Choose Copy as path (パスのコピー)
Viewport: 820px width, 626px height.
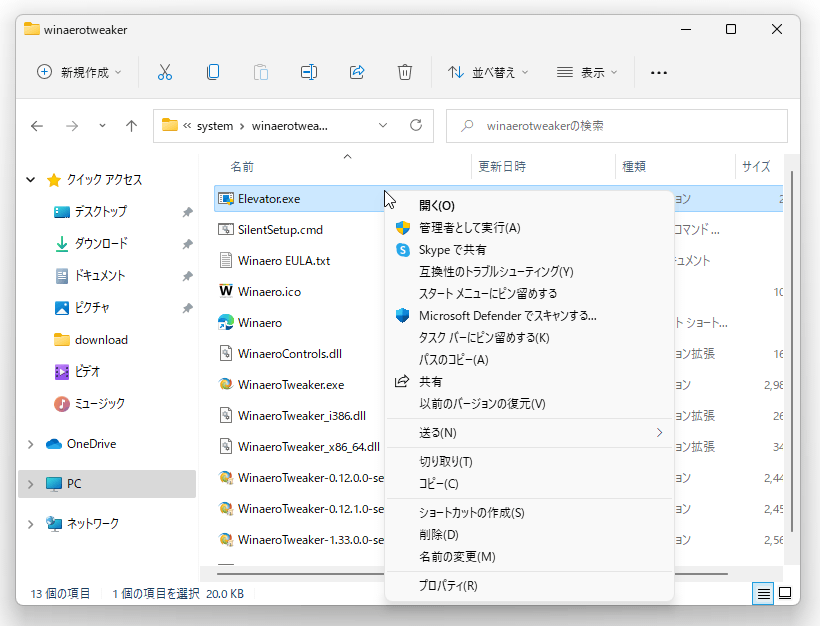[529, 359]
